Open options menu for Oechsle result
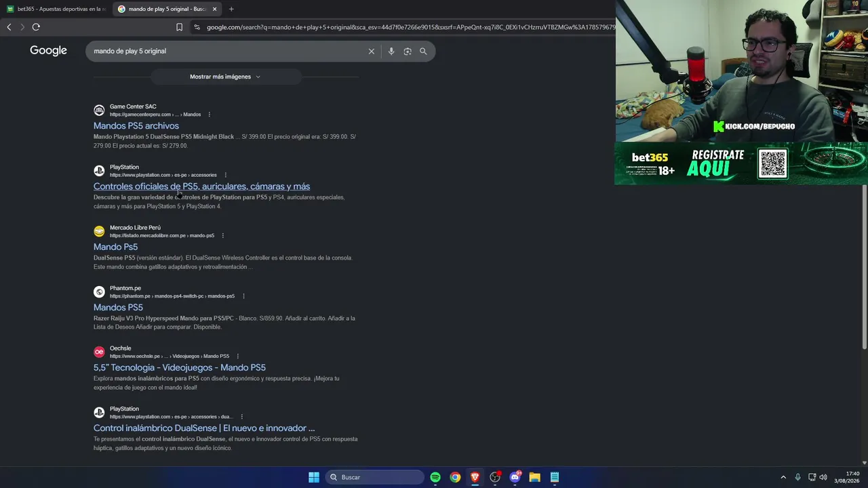Screen dimensions: 868x488 237,357
